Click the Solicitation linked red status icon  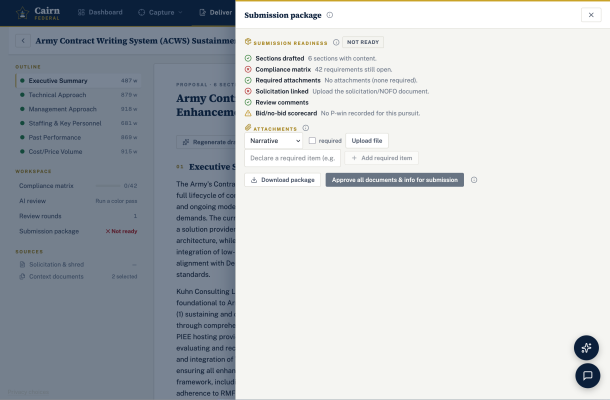coord(248,91)
